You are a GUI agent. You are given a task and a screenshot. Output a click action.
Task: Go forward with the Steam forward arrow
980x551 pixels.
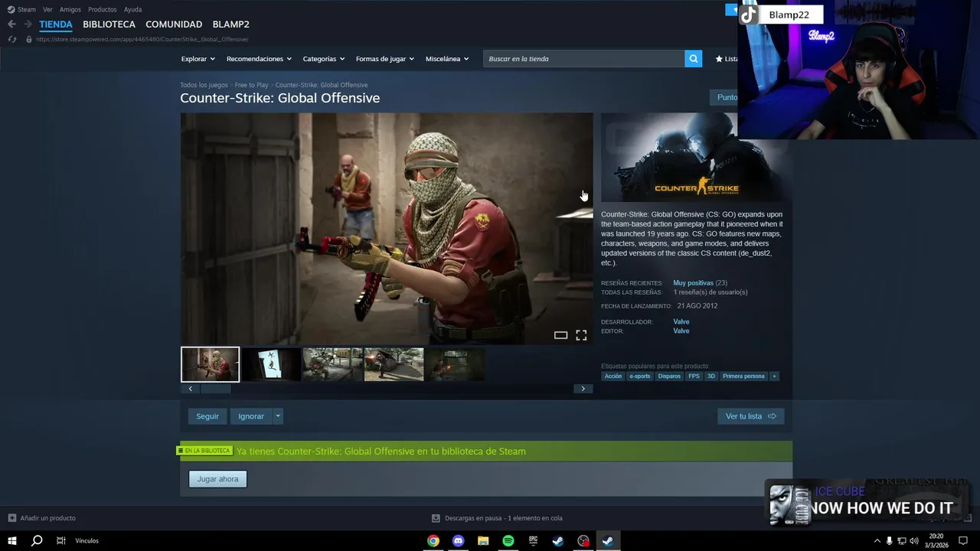click(x=28, y=24)
